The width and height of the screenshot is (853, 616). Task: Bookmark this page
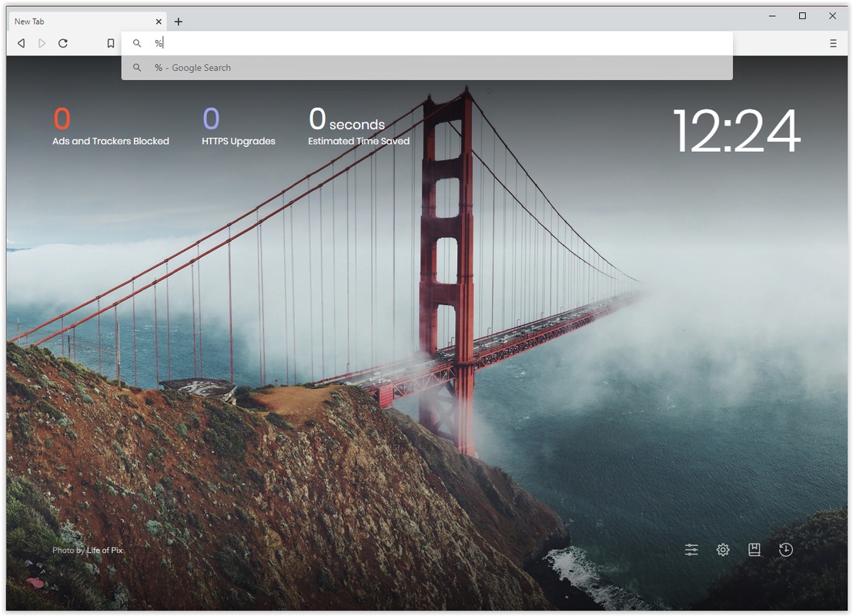tap(110, 43)
